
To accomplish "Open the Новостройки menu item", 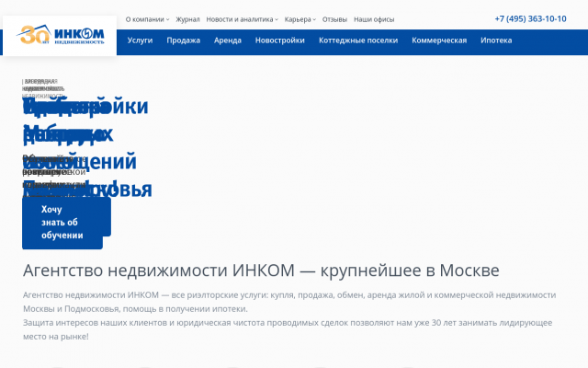I will pos(279,40).
